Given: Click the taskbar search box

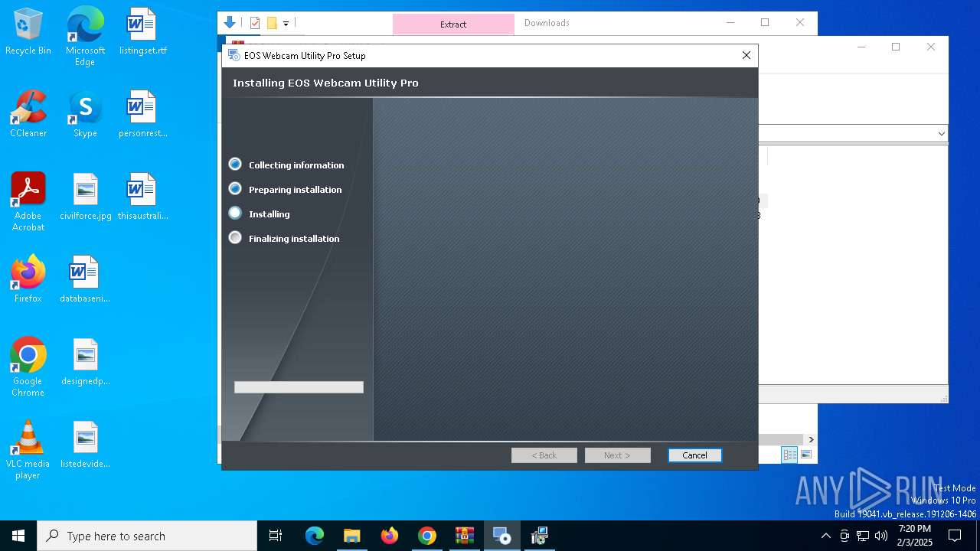Looking at the screenshot, I should coord(147,536).
